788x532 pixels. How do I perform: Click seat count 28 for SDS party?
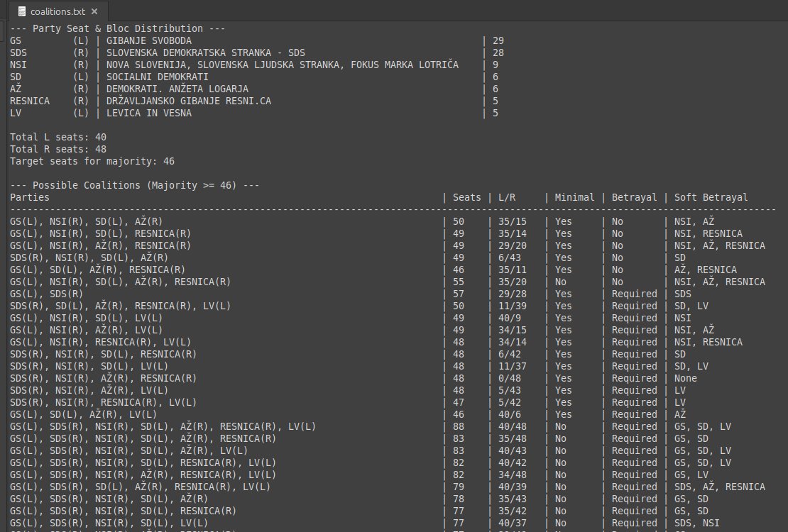click(498, 52)
